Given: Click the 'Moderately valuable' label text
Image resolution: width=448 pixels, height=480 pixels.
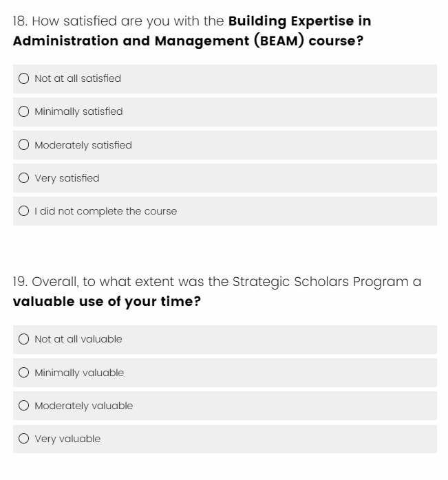Looking at the screenshot, I should click(83, 406).
